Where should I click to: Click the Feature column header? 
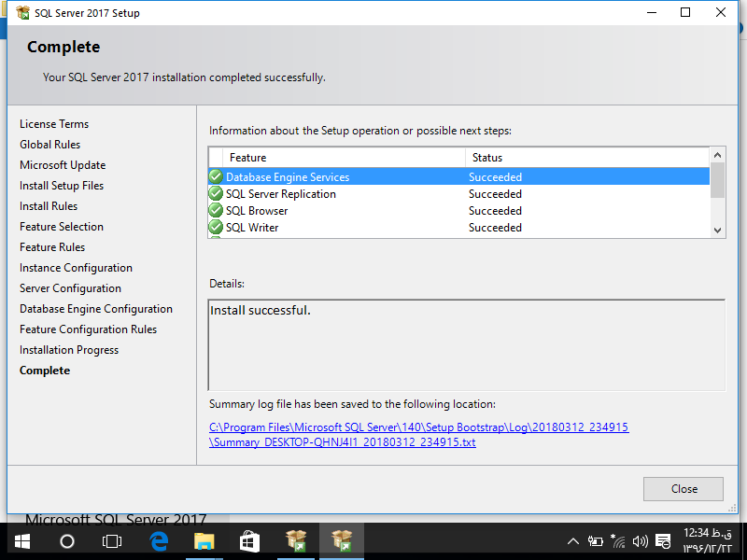click(x=247, y=158)
